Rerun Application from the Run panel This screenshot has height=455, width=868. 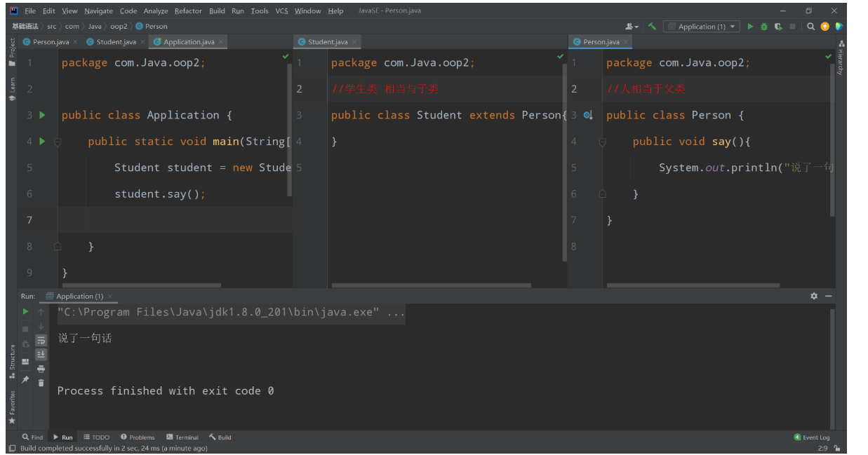[x=25, y=311]
